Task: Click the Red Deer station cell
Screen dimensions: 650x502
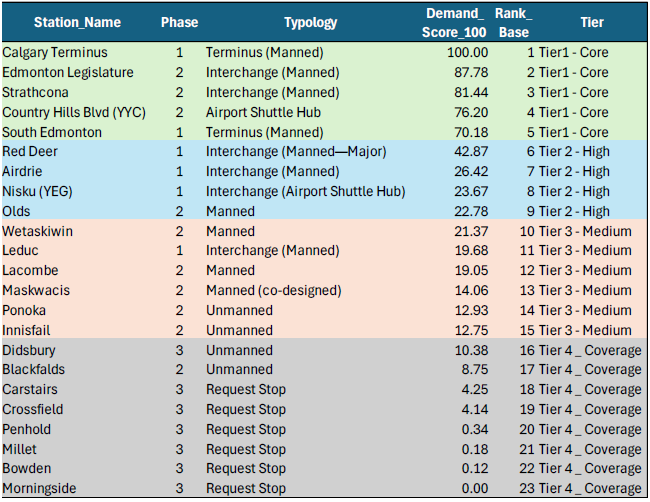Action: tap(31, 151)
